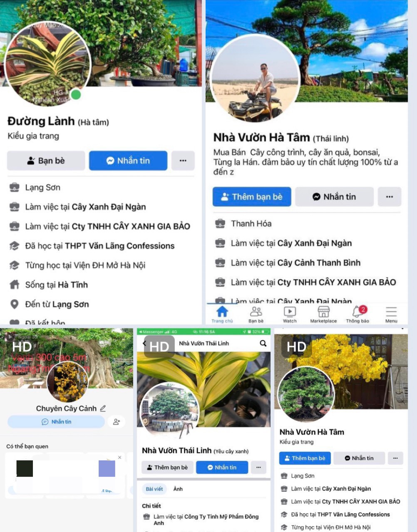
Task: Open the Trang chủ home icon
Action: [222, 311]
